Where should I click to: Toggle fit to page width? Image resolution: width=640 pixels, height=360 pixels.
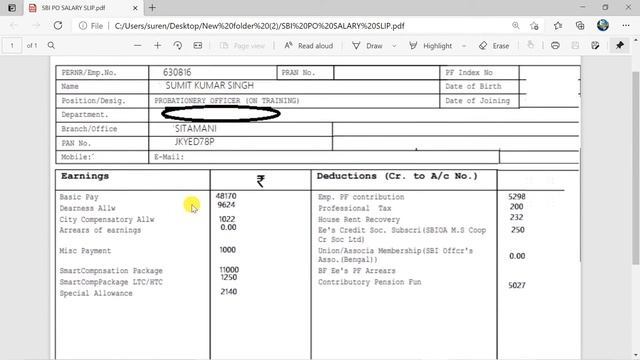click(x=198, y=45)
